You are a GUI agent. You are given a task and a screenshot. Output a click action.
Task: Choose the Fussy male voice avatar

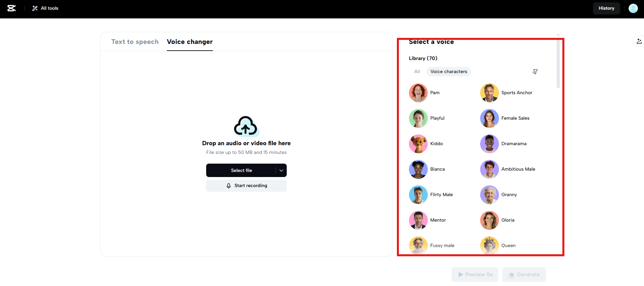tap(418, 245)
